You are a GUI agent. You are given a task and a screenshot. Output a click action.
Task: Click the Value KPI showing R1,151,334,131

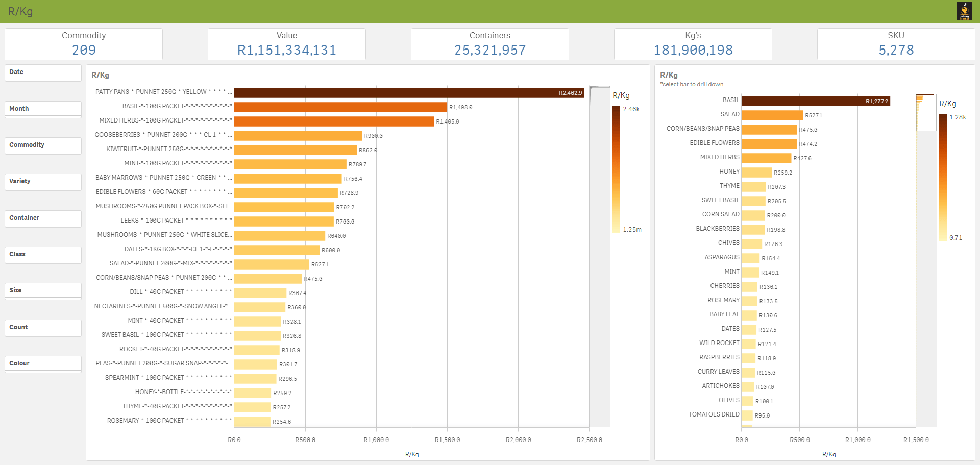click(287, 44)
